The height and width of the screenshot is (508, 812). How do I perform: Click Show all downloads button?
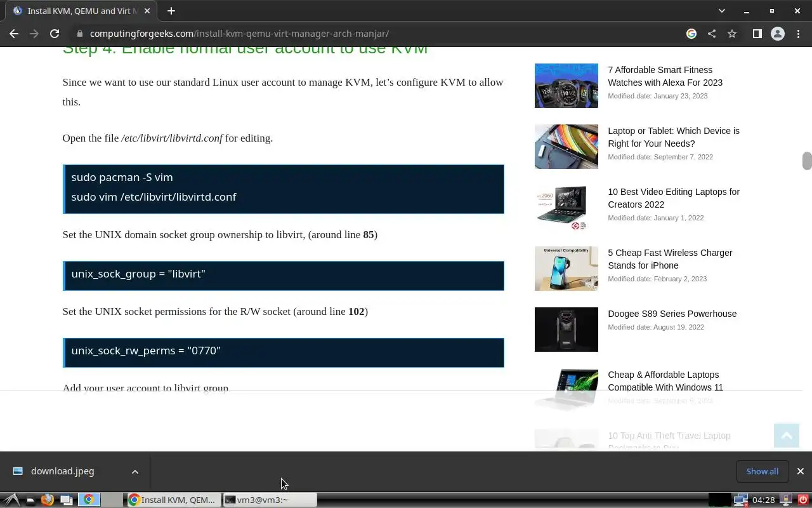(763, 471)
